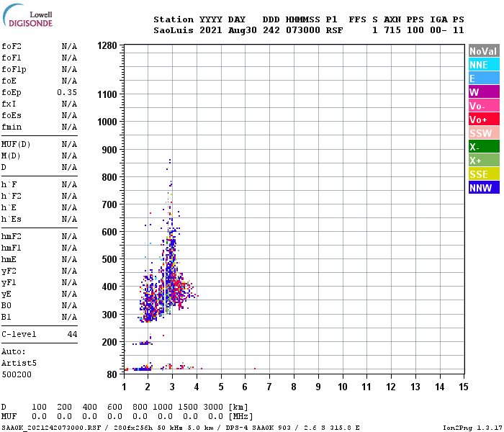Select the NoVal gray legend swatch
Viewport: 504px width, 432px height.
[x=484, y=51]
